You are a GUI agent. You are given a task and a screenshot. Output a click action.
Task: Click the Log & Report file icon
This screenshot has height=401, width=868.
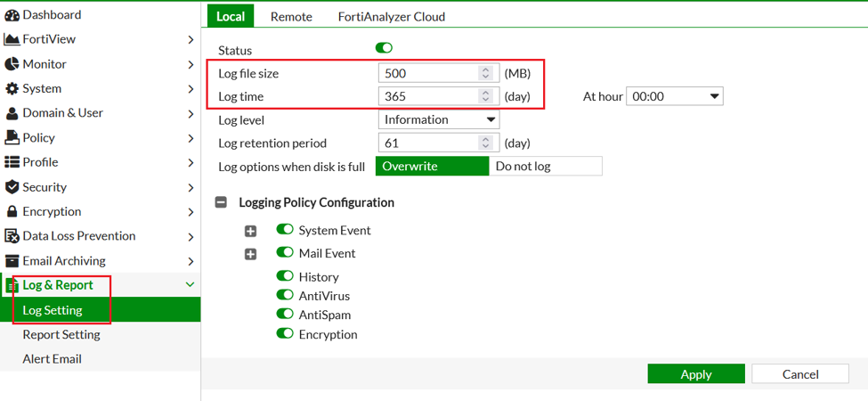point(12,285)
